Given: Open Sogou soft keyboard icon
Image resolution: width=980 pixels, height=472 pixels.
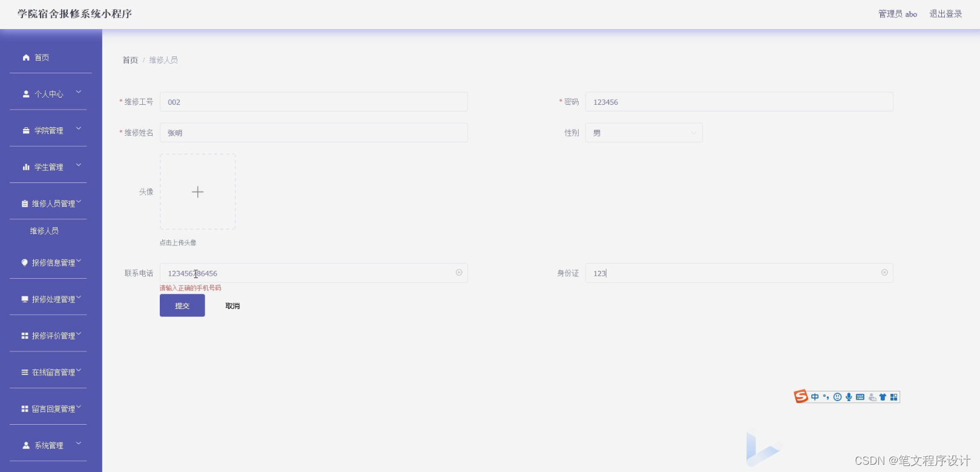Looking at the screenshot, I should [860, 397].
